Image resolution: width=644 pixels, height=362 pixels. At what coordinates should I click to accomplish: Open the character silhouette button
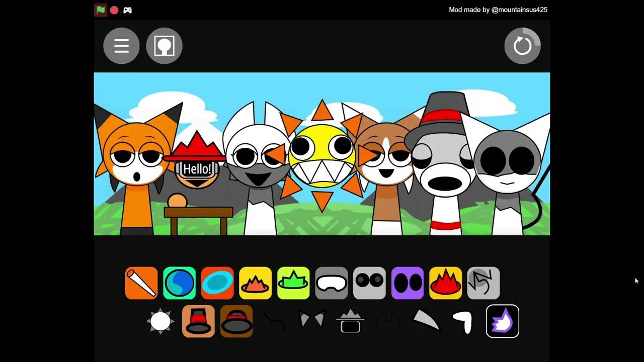(x=164, y=46)
